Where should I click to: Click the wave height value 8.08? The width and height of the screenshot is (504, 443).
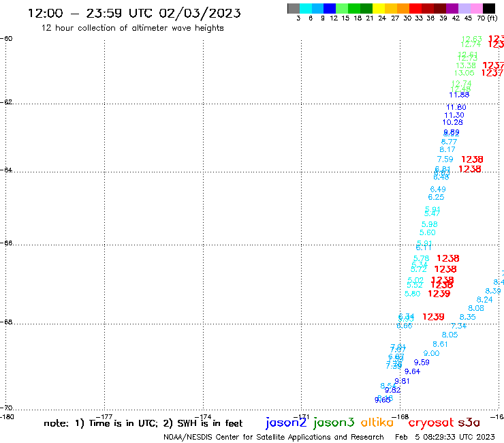(x=475, y=308)
